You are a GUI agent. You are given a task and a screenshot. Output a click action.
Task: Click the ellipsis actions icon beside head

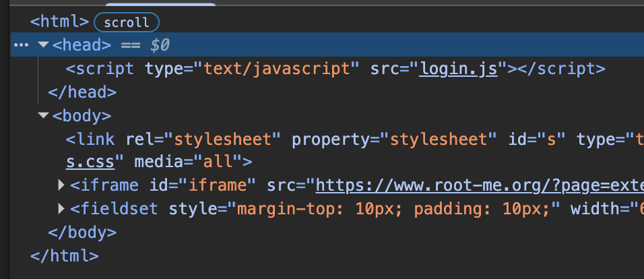[x=21, y=45]
